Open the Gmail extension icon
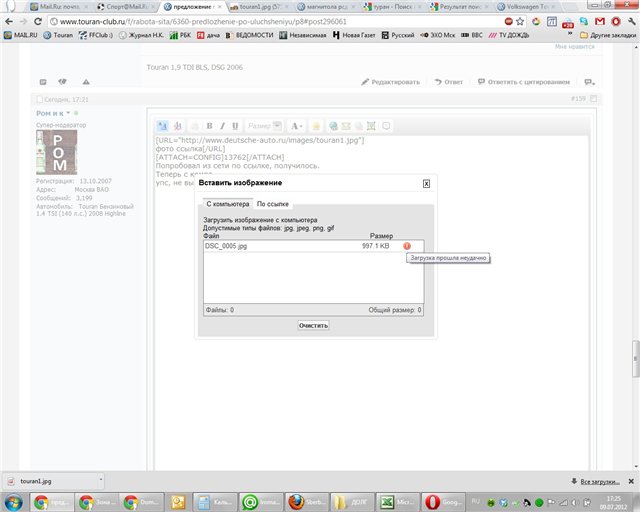The width and height of the screenshot is (640, 512). tap(600, 22)
